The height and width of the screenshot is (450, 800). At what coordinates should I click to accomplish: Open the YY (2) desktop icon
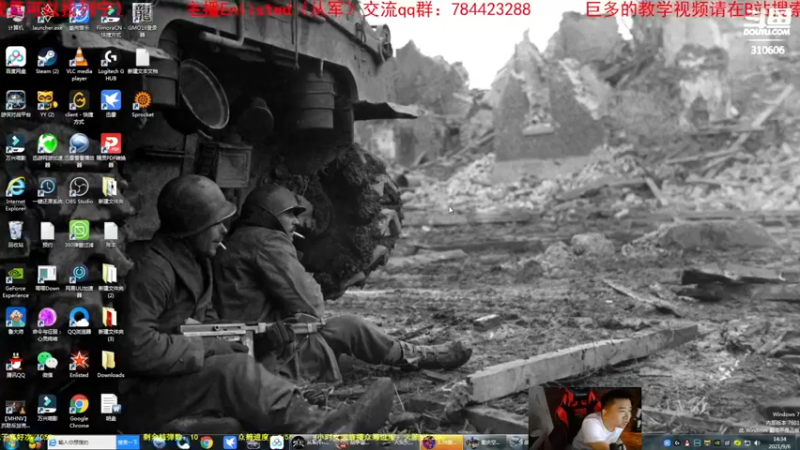click(x=47, y=104)
